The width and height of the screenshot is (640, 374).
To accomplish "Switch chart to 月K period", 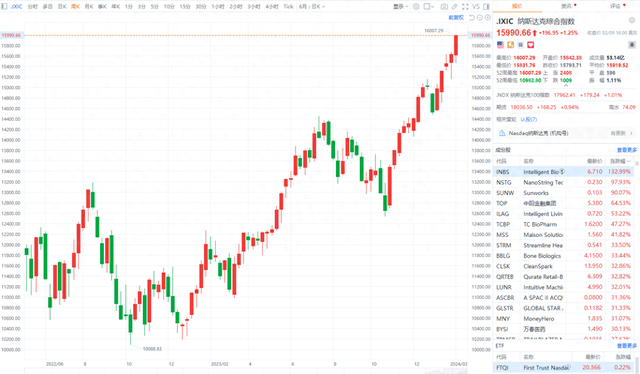I will coord(89,7).
